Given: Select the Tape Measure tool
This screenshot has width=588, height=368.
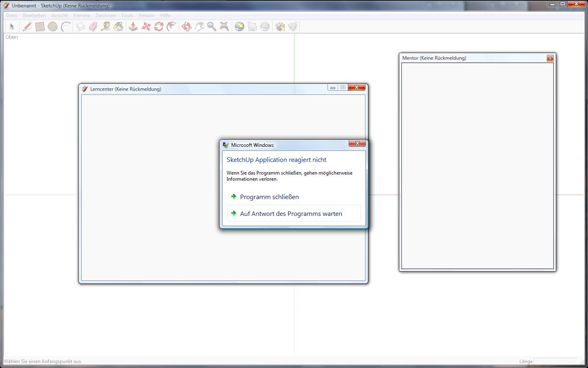Looking at the screenshot, I should [106, 27].
